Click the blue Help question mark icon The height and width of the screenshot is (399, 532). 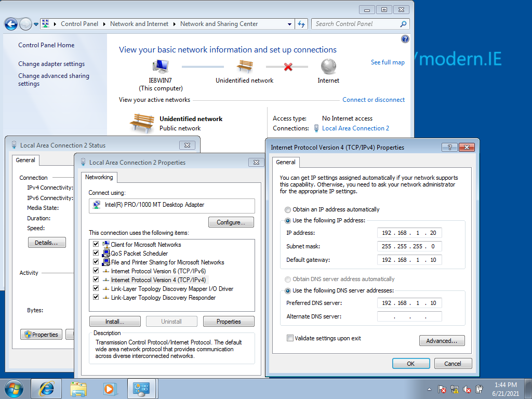[x=405, y=39]
